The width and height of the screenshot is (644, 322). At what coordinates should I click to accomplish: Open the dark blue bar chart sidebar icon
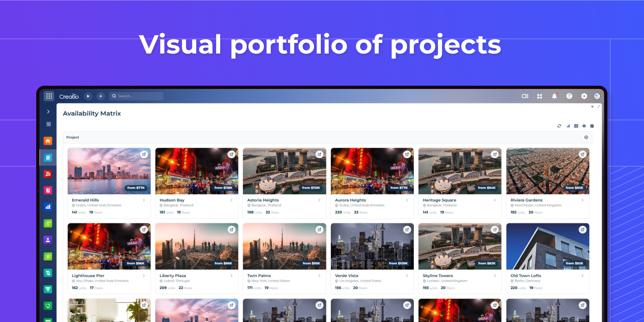[48, 207]
